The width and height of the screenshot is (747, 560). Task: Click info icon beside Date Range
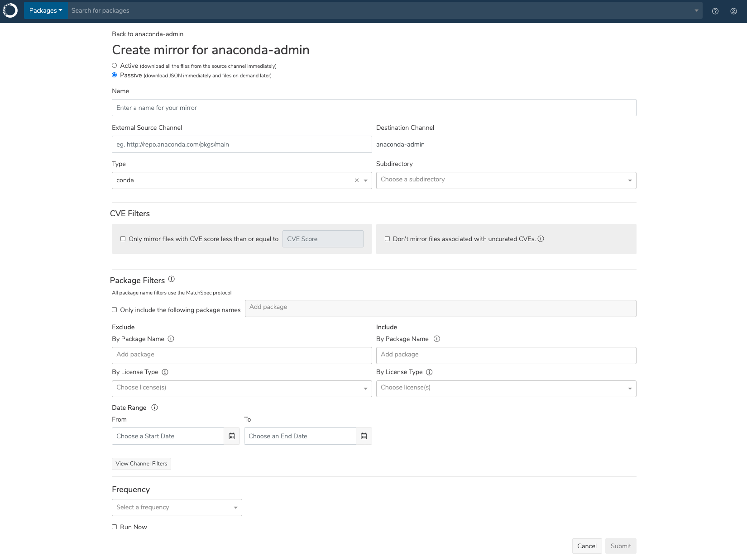(155, 408)
